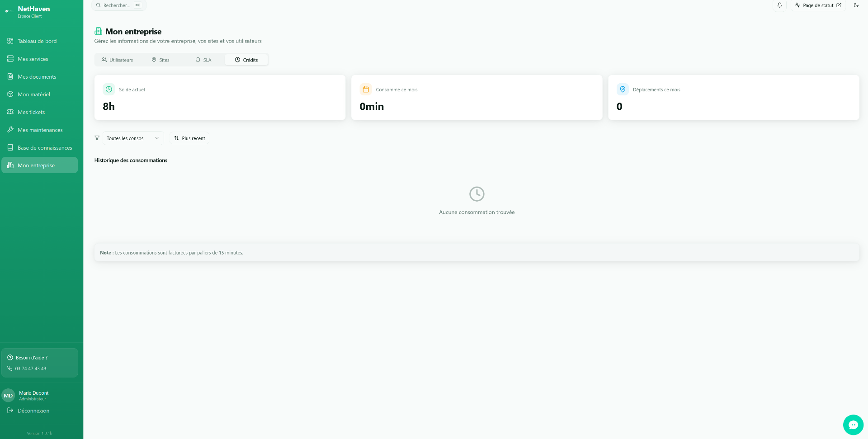Open Mes services in sidebar
868x439 pixels.
coord(40,59)
